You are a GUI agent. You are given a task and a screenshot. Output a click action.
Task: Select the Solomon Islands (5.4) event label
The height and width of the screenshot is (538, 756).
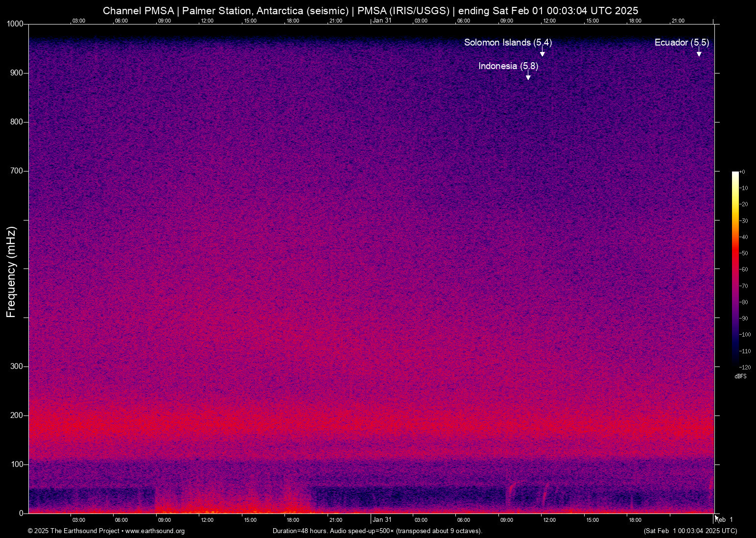coord(508,43)
